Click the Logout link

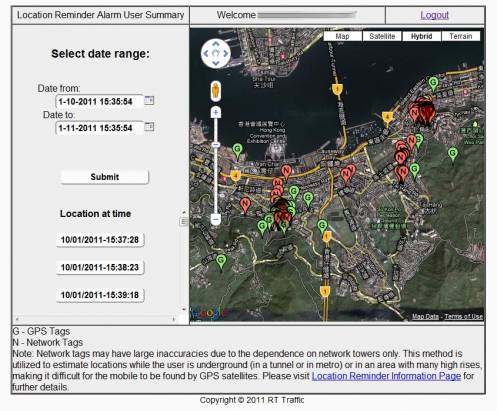click(x=434, y=15)
